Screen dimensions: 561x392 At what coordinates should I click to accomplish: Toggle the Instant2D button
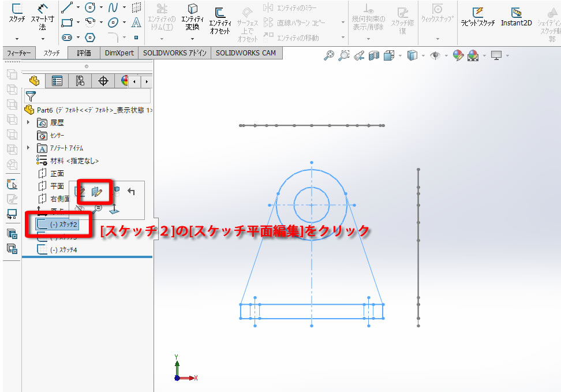[x=517, y=17]
